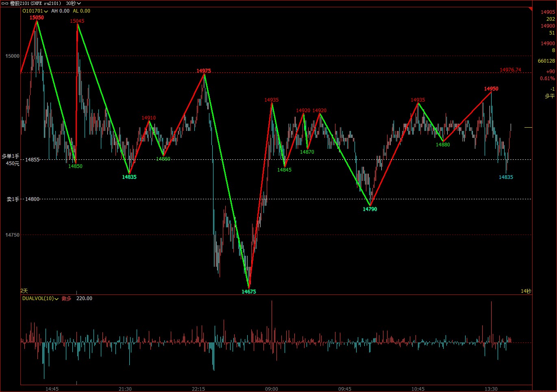
Task: Click the cyan 14835 latest low label
Action: 506,177
